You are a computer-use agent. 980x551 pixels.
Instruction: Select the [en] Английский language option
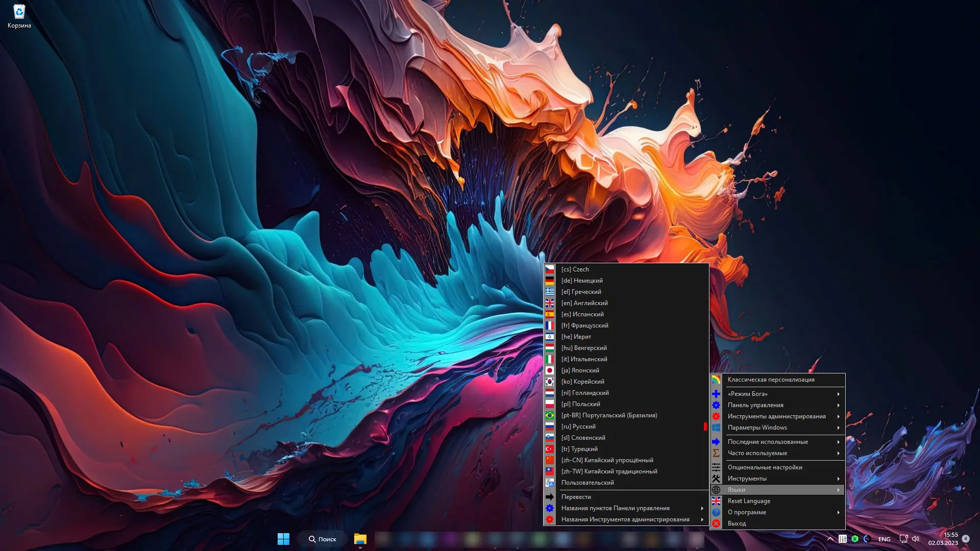584,303
